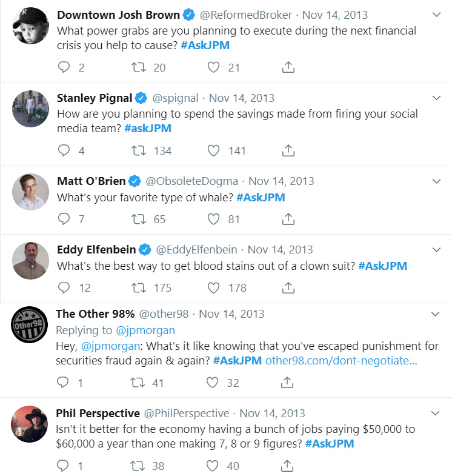Reply to Eddy Elfenbein's tweet
Viewport: 452px width, 476px height.
[x=64, y=287]
